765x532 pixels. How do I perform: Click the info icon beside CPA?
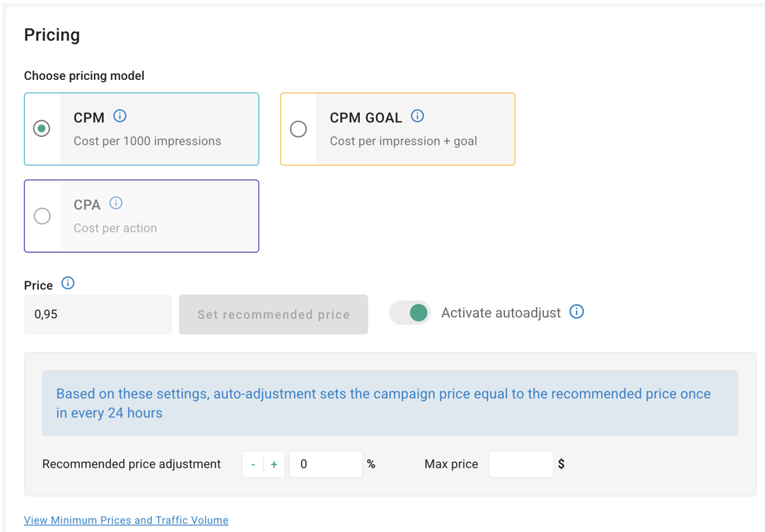click(116, 203)
